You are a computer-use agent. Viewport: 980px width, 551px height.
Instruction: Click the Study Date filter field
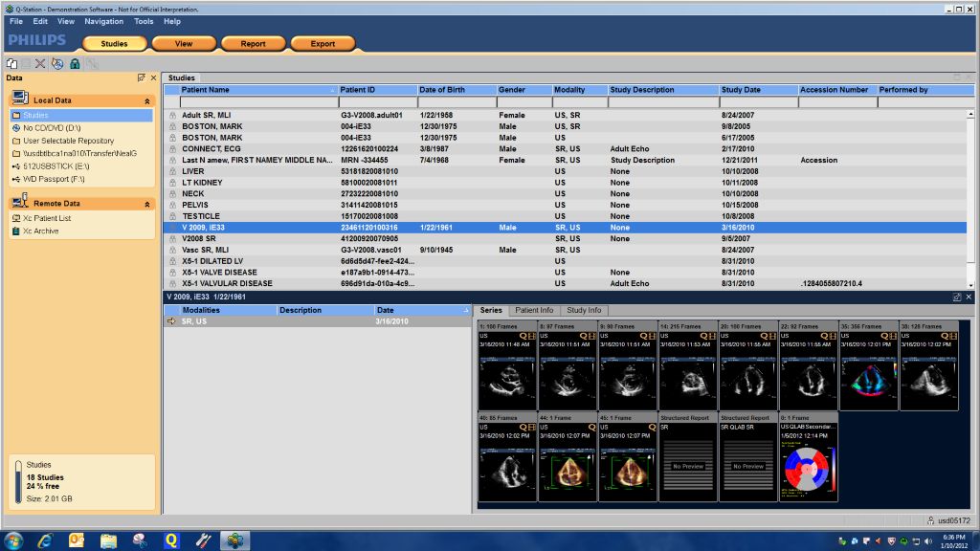pos(759,101)
